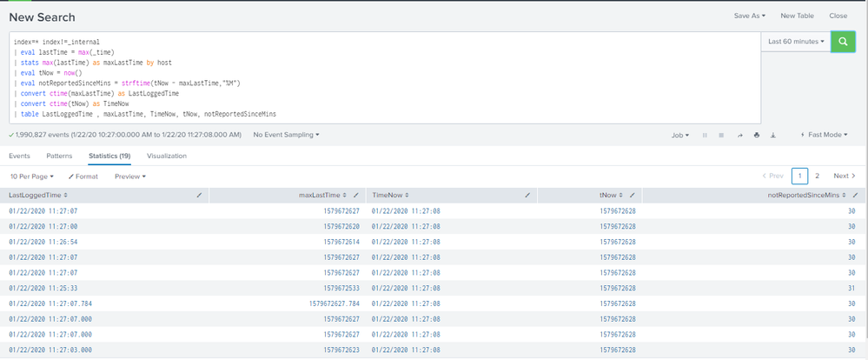Click the TimeNow value in the 11:25:33 row
Screen dimensions: 868x360
(x=406, y=288)
